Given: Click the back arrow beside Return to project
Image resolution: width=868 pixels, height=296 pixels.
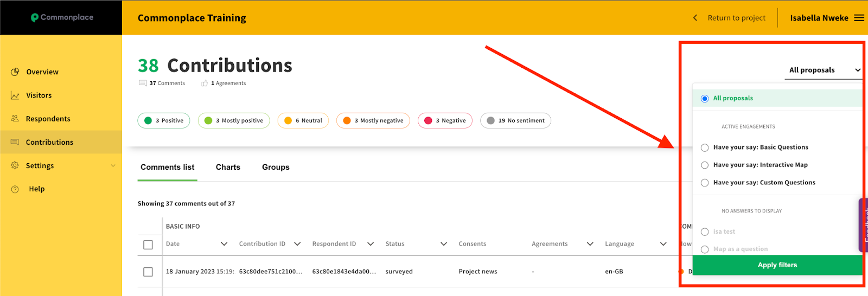Looking at the screenshot, I should point(695,18).
